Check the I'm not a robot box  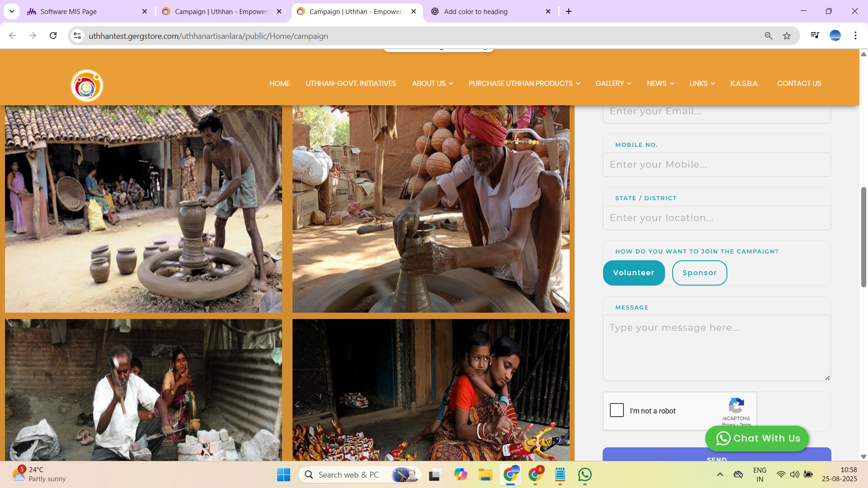click(x=617, y=410)
